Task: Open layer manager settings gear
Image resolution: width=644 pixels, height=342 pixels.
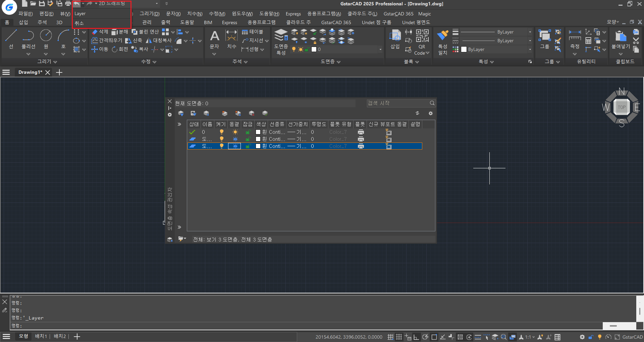Action: click(431, 113)
